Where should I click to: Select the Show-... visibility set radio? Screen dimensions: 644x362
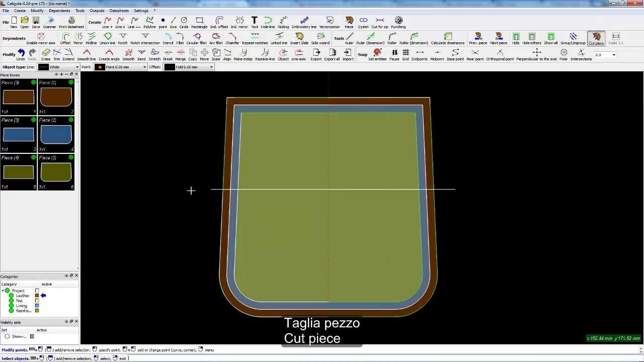tap(7, 336)
